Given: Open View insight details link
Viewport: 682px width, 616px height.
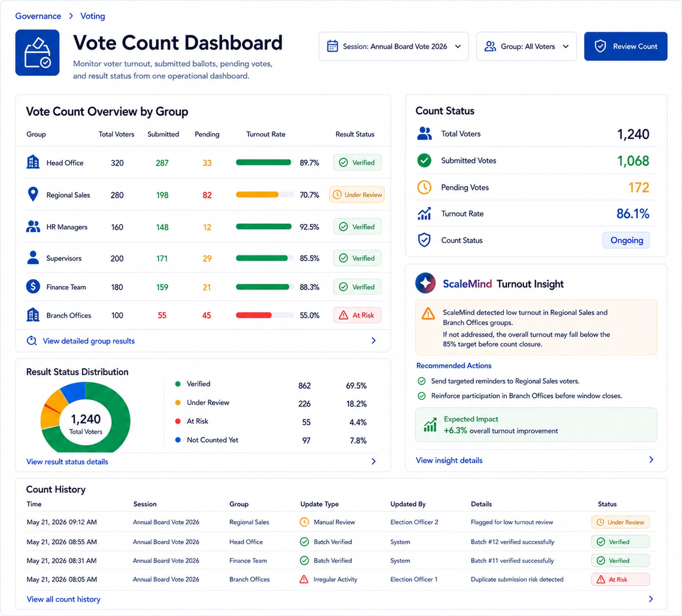Looking at the screenshot, I should point(449,460).
